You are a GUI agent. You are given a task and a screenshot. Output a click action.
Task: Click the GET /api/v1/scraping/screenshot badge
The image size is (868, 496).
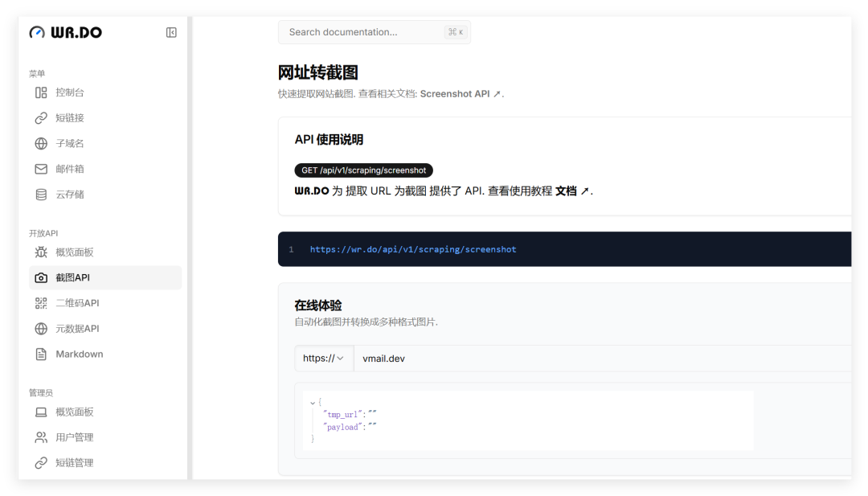(x=364, y=170)
